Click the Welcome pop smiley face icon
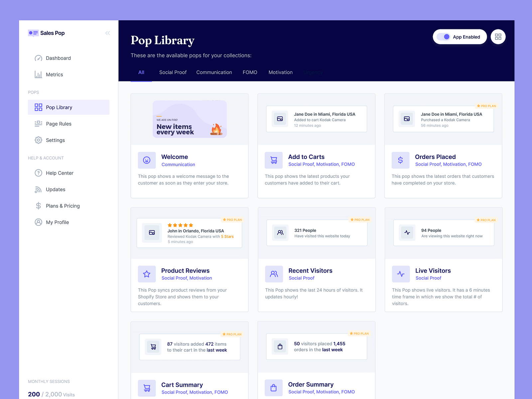The width and height of the screenshot is (532, 399). click(x=146, y=160)
